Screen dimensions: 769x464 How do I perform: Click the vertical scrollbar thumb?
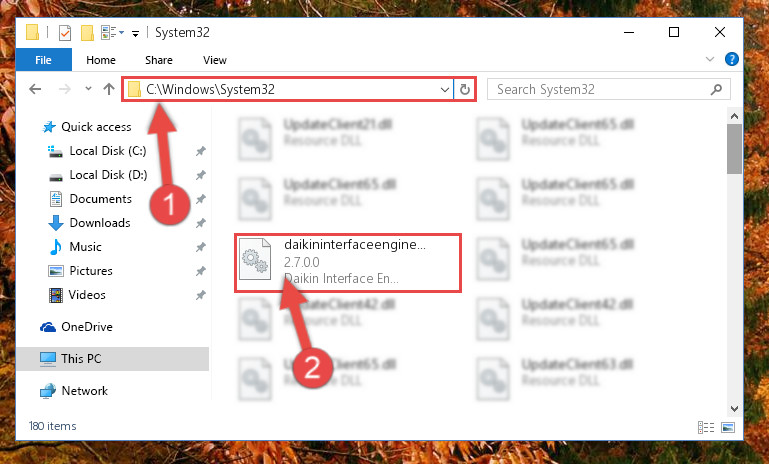[x=734, y=149]
